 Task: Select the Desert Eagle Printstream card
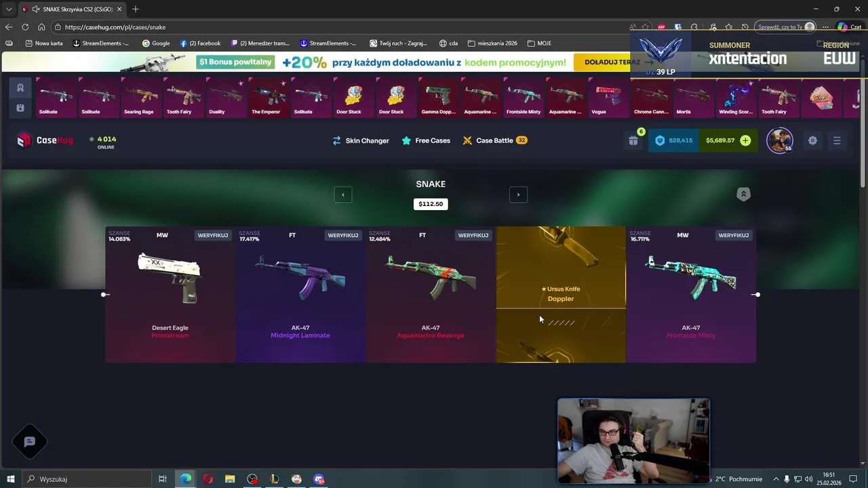[x=170, y=295]
